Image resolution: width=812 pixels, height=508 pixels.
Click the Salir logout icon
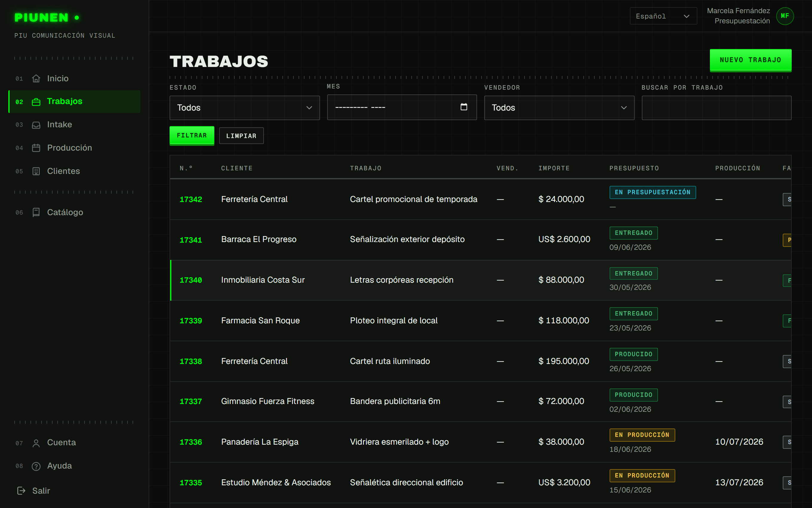[x=21, y=491]
